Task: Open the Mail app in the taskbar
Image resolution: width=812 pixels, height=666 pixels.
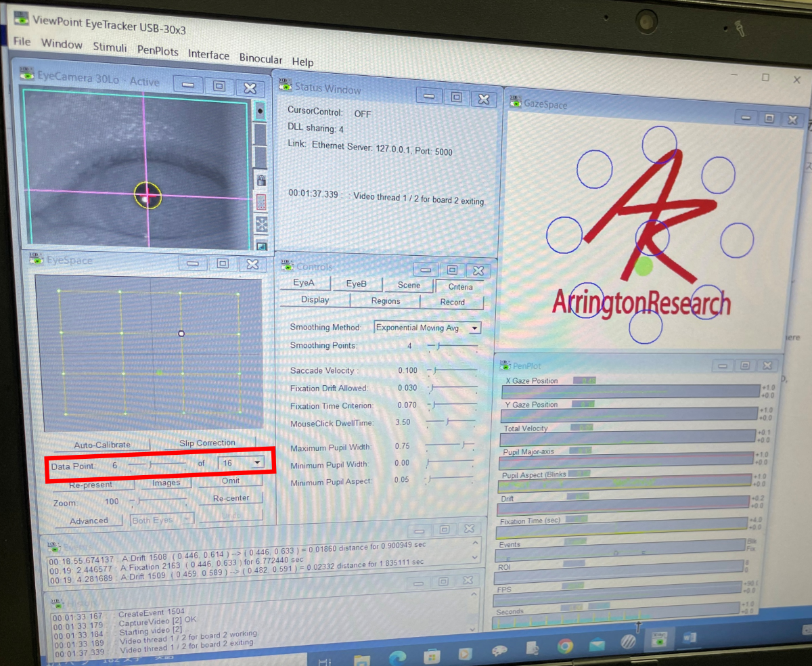Action: (x=597, y=644)
